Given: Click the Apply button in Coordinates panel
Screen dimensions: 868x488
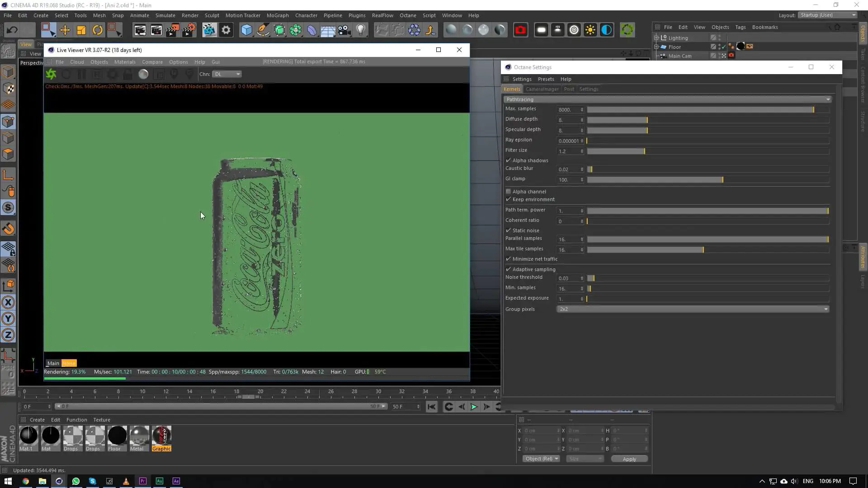Looking at the screenshot, I should click(x=629, y=459).
